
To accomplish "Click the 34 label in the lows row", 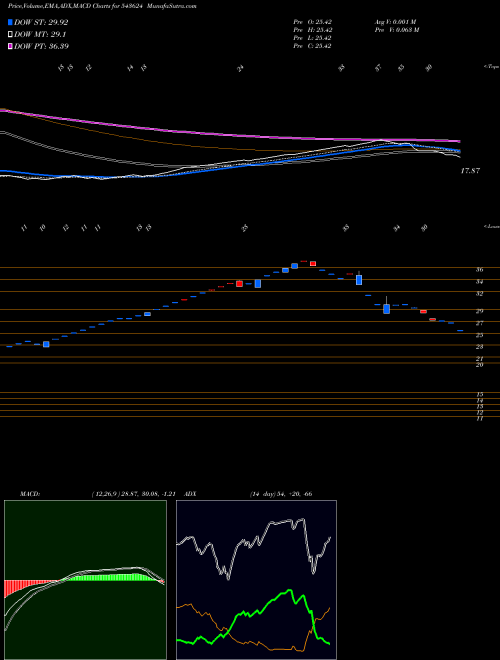I will [x=397, y=228].
